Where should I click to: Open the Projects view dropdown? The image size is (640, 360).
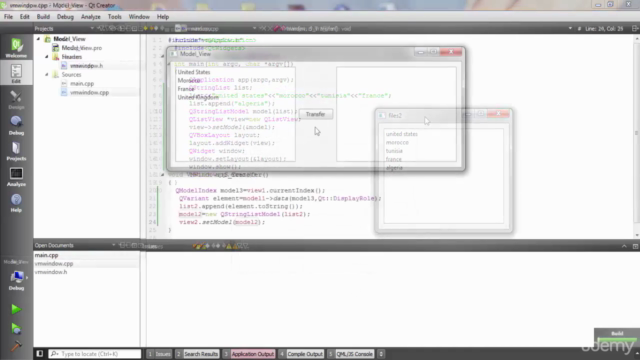(92, 28)
